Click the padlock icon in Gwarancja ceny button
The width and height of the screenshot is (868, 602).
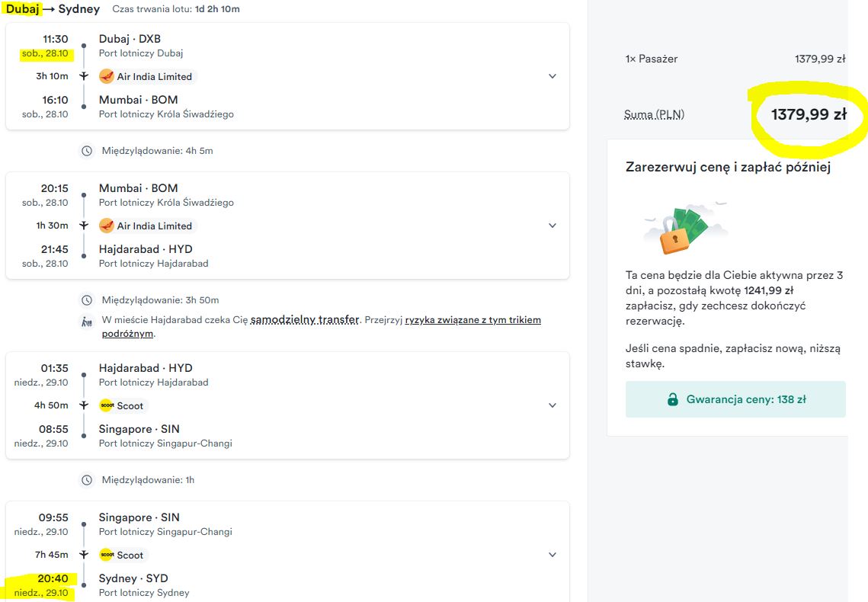(673, 399)
